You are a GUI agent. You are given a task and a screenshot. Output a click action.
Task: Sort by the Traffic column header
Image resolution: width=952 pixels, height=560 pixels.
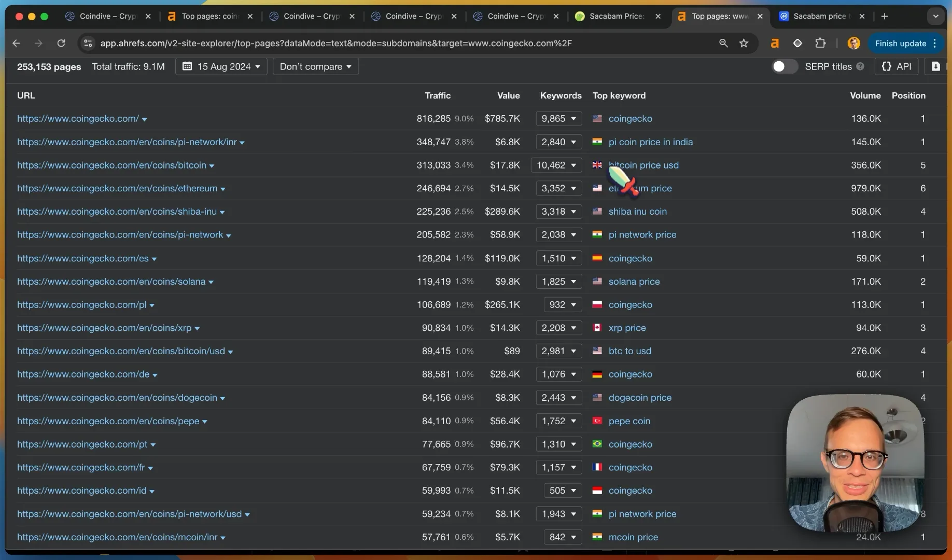tap(438, 95)
